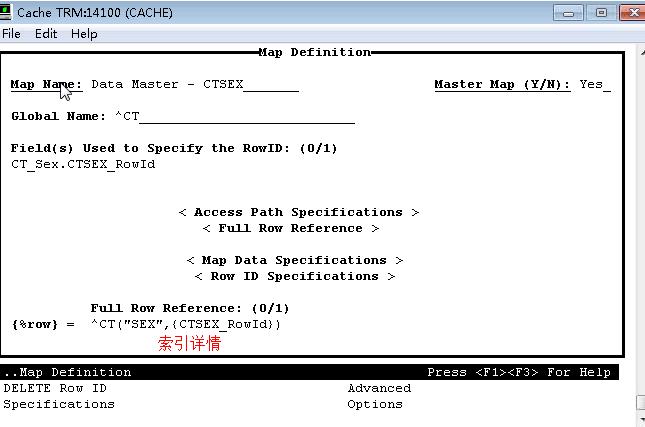Image resolution: width=645 pixels, height=427 pixels.
Task: Click the vertical scrollbar up arrow
Action: [x=642, y=53]
